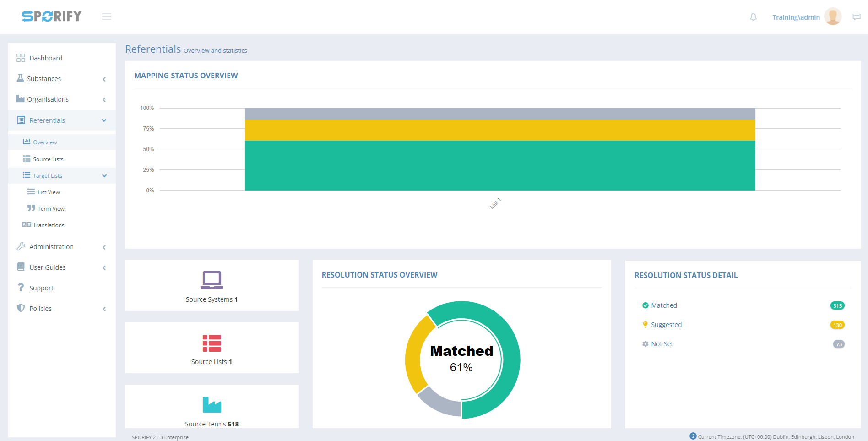The width and height of the screenshot is (868, 441).
Task: Click the Matched count badge 315
Action: tap(837, 306)
